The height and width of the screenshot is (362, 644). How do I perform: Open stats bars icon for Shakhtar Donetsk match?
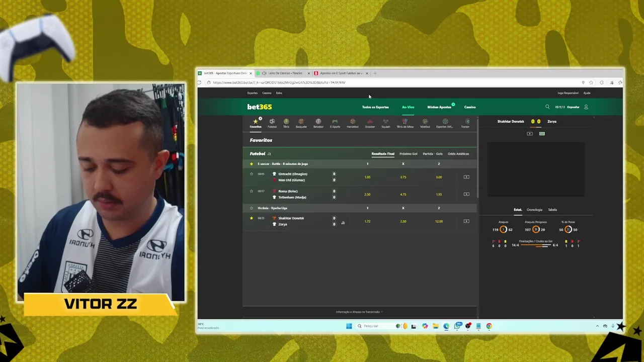pyautogui.click(x=343, y=223)
